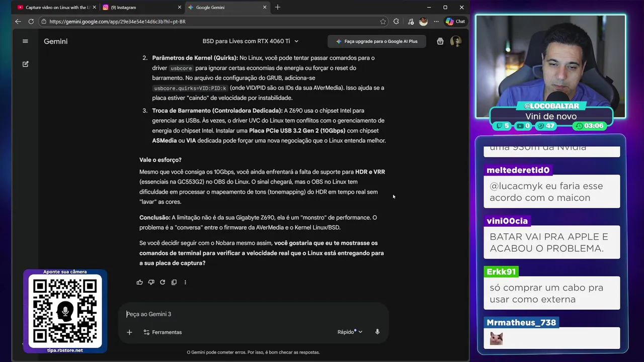Click the tipa.rbstore.net text
The height and width of the screenshot is (362, 644).
65,350
